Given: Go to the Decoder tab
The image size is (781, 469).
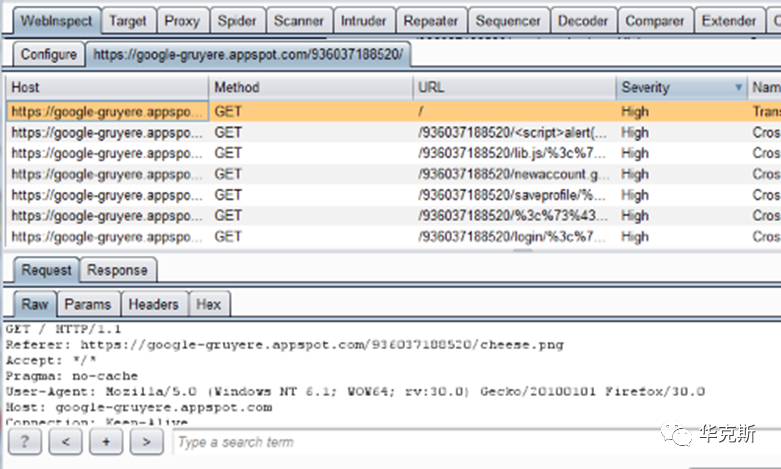Looking at the screenshot, I should 582,20.
